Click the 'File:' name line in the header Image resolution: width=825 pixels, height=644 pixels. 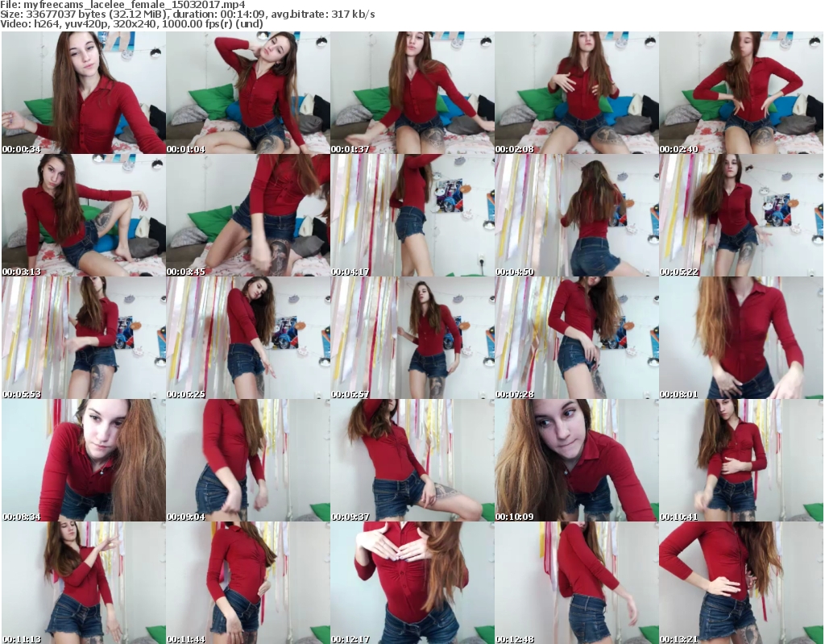(x=122, y=5)
